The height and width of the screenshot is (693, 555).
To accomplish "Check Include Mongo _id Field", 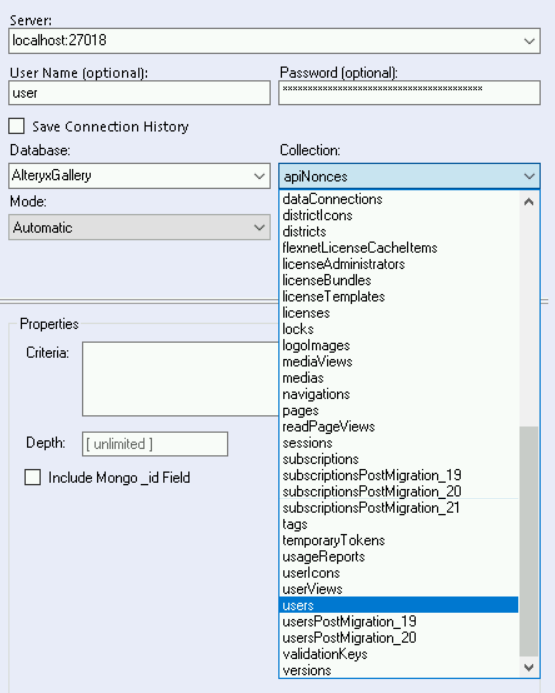I will click(x=33, y=477).
